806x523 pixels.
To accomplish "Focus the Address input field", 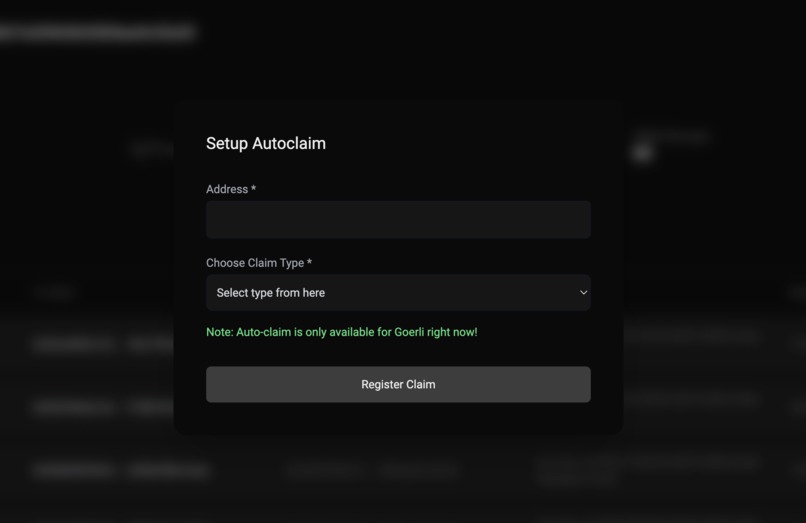I will [398, 220].
